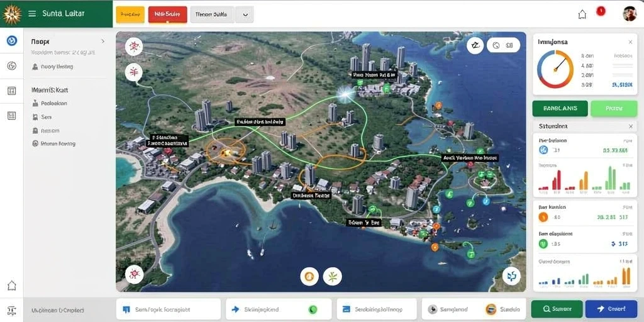Screen dimensions: 644x322
Task: Select the orange Staddo option
Action: pos(502,309)
